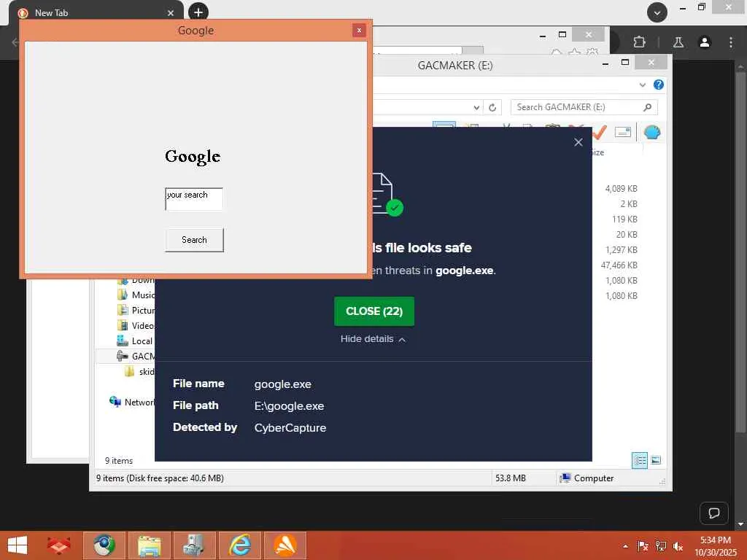Close the Google app window
Screen dimensions: 747x560
coord(359,31)
